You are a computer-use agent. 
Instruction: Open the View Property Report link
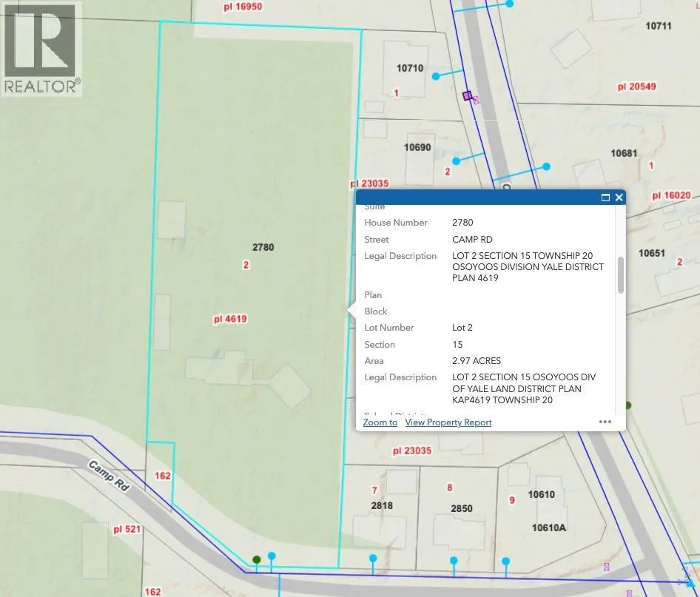[448, 422]
